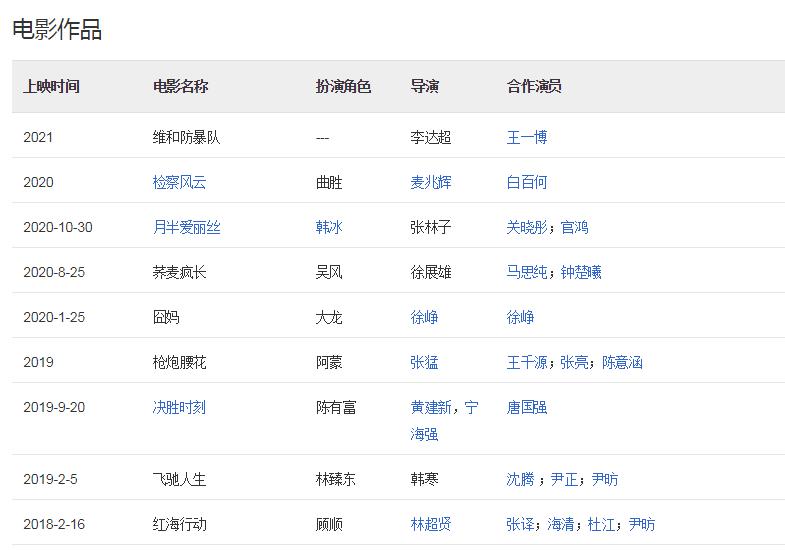Open 尹昉 link in 飞驰人生 row
Screen dimensions: 785x550
(x=605, y=479)
